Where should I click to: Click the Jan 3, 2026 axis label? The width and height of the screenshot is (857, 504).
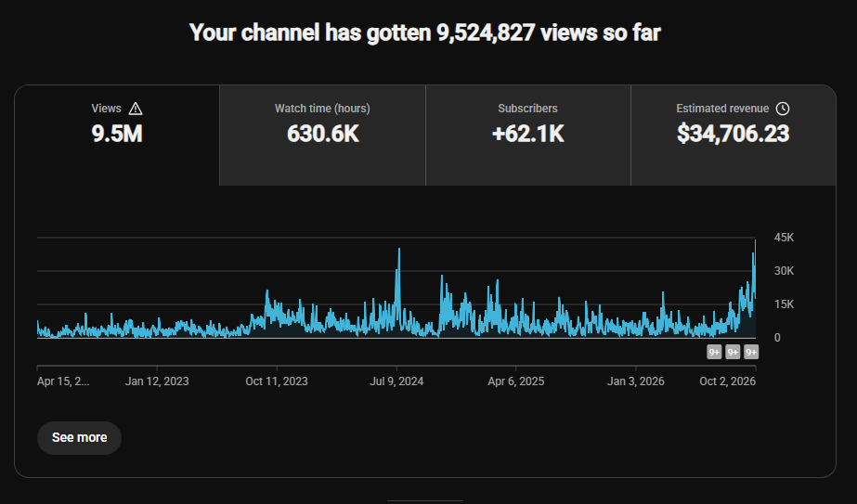(x=636, y=381)
